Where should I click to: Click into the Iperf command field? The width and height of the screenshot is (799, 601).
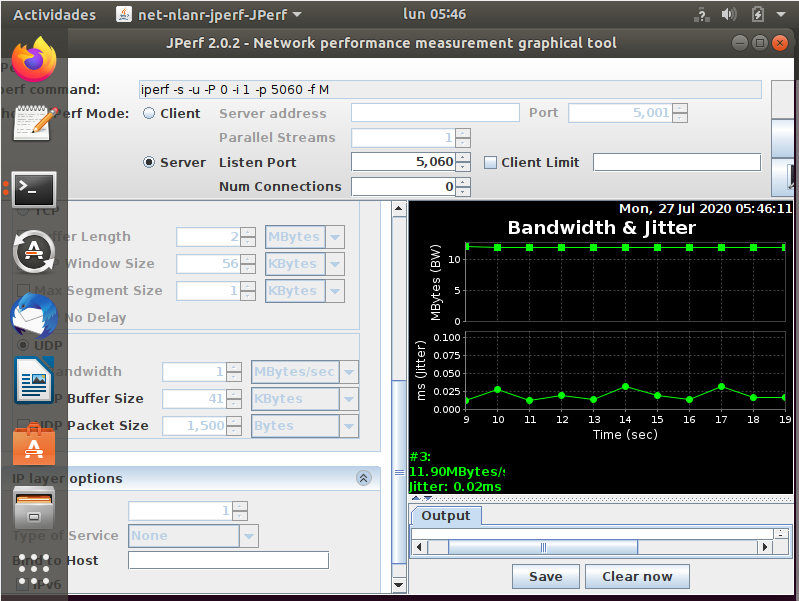pyautogui.click(x=450, y=90)
